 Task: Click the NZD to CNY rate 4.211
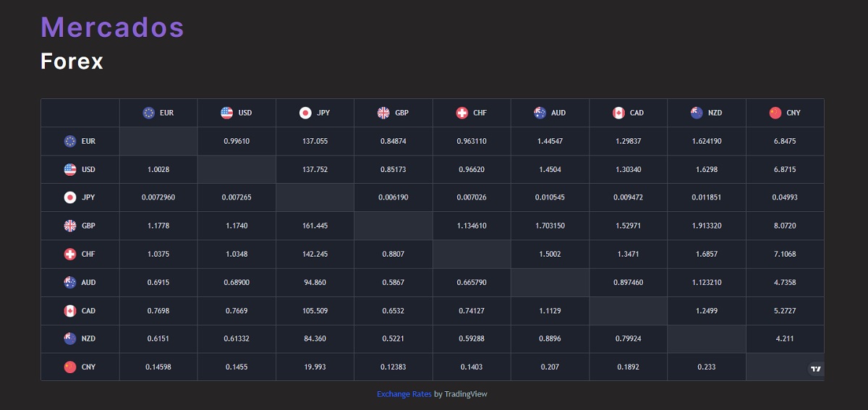[785, 338]
